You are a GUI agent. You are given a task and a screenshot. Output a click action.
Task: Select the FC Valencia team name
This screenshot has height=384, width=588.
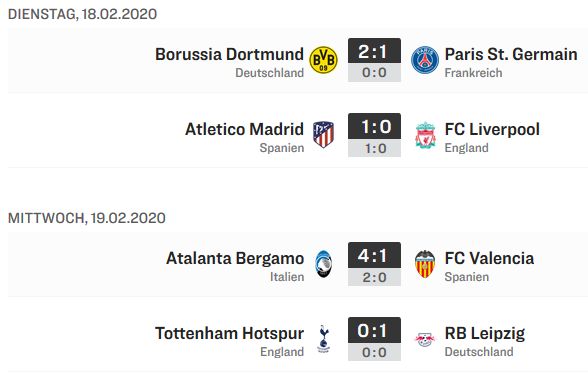pyautogui.click(x=489, y=258)
